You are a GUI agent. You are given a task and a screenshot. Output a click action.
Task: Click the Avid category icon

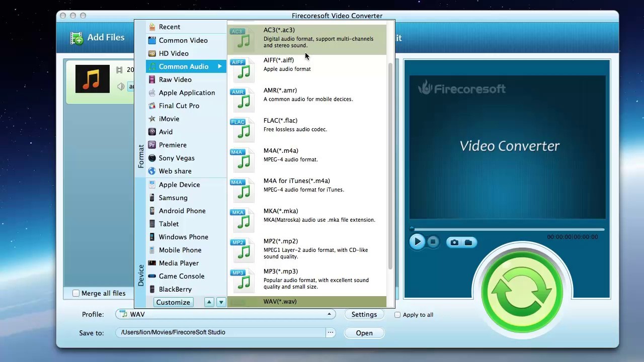click(x=152, y=132)
